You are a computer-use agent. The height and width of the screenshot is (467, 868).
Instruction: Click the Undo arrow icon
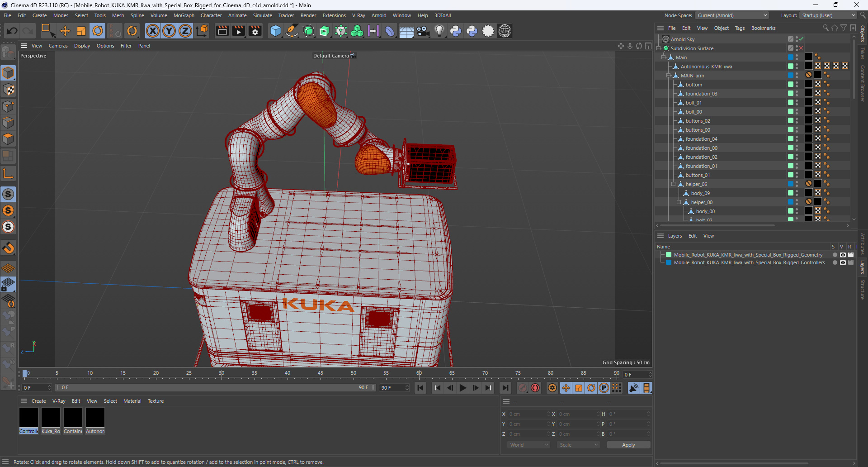point(12,31)
